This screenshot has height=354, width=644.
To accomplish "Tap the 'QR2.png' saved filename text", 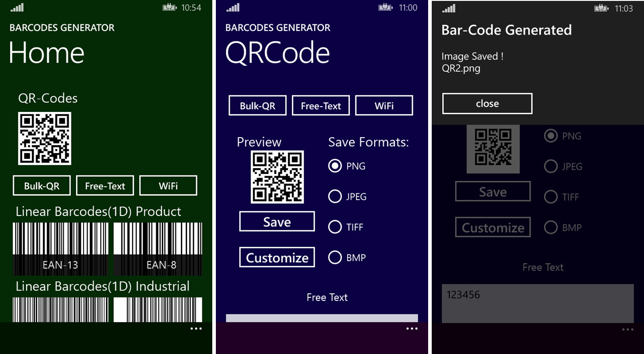I will click(461, 69).
